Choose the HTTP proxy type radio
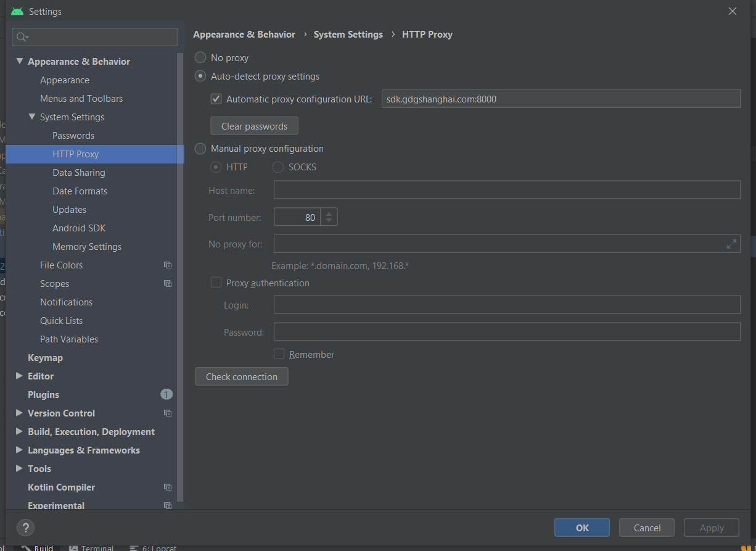This screenshot has width=756, height=551. (216, 167)
